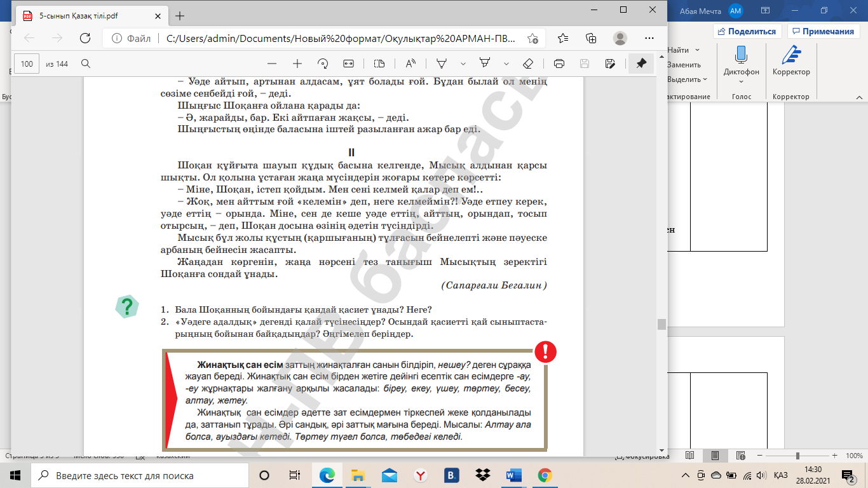Collapse the Word ribbon
This screenshot has height=488, width=868.
(858, 97)
